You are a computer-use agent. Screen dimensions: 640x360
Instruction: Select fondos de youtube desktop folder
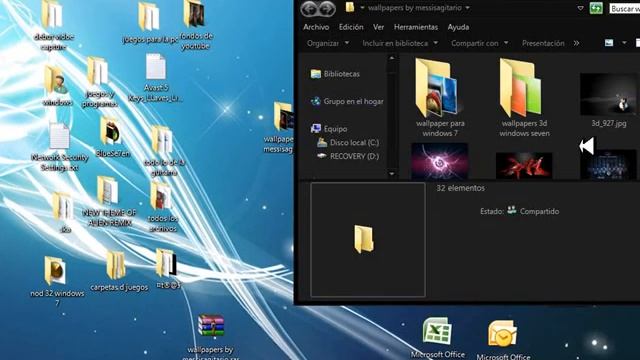coord(195,25)
